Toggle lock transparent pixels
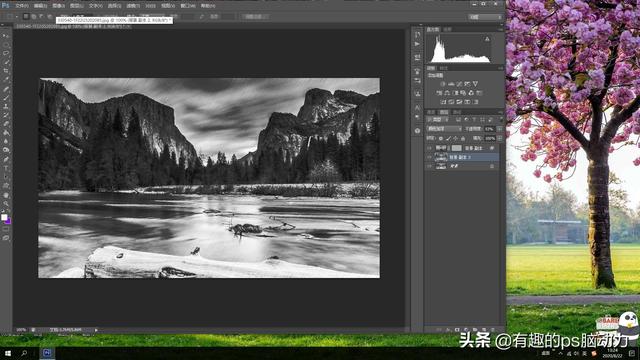The image size is (640, 360). 441,138
